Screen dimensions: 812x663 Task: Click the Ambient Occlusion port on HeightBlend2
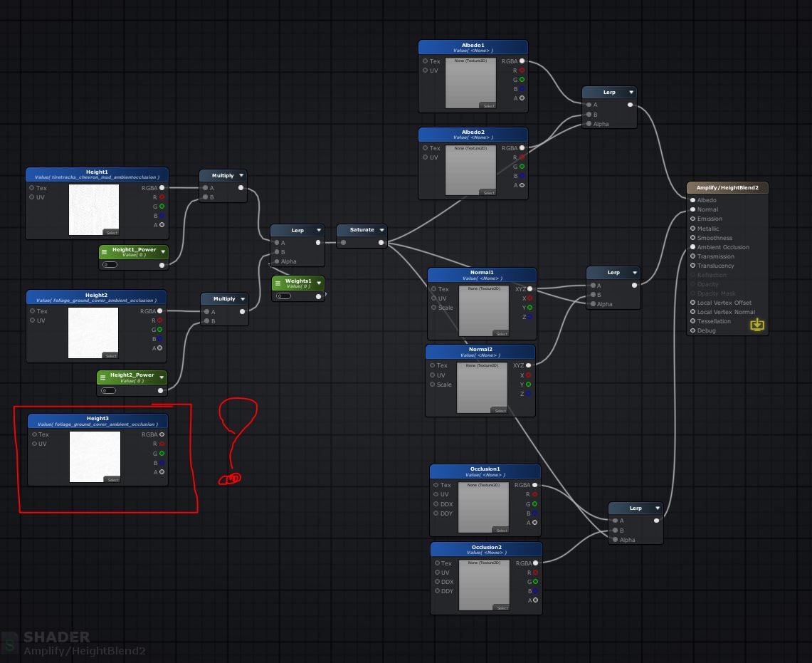(693, 246)
